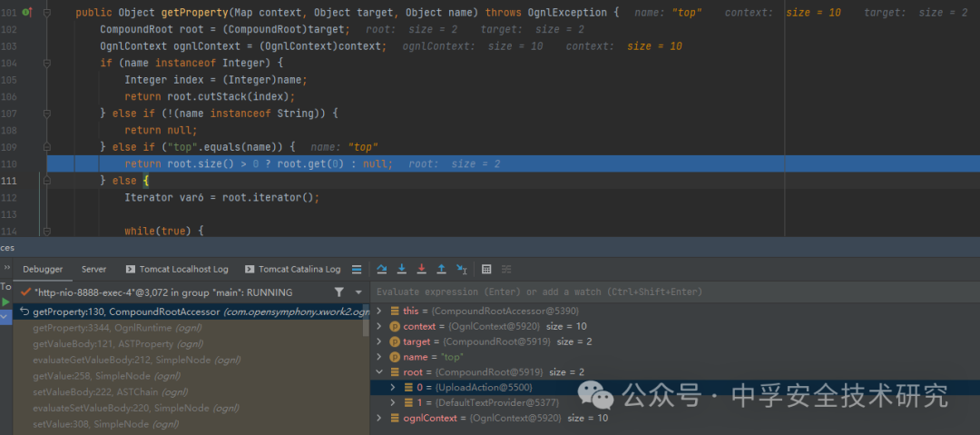The height and width of the screenshot is (435, 980).
Task: Click the Step Out debugger icon
Action: tap(441, 269)
